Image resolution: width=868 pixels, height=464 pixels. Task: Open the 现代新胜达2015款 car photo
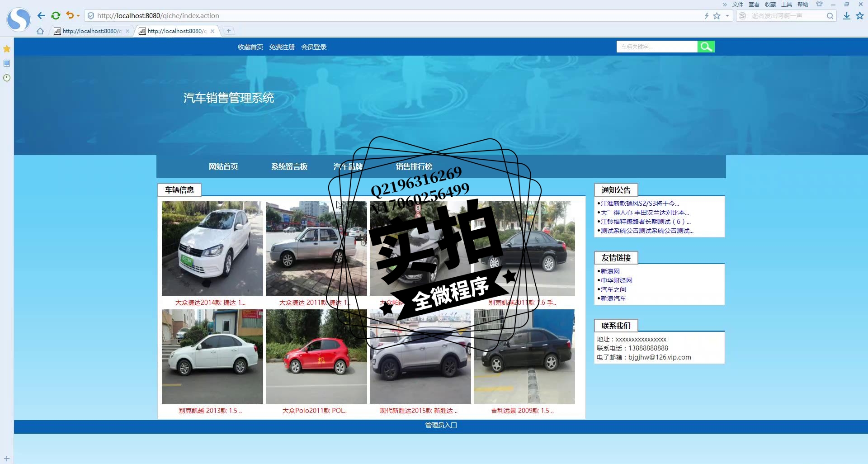point(420,357)
